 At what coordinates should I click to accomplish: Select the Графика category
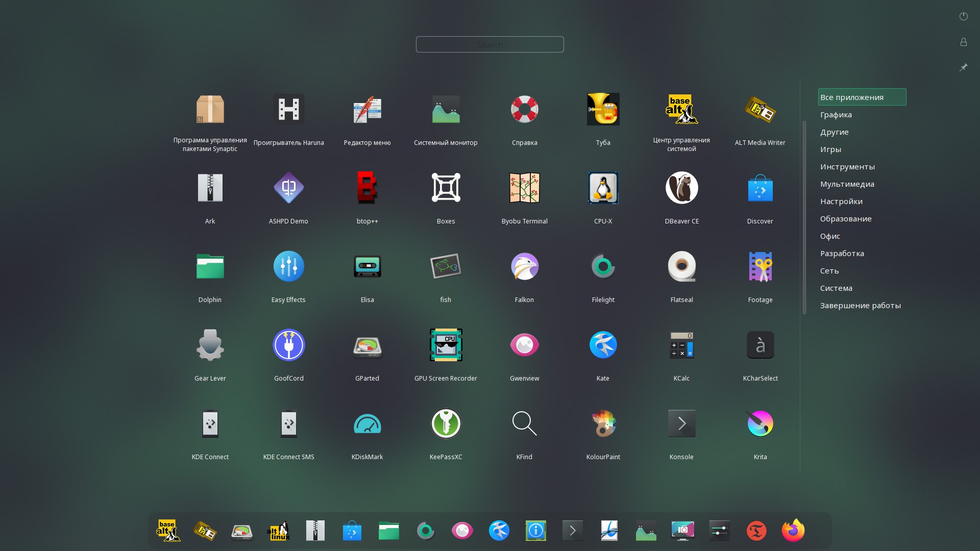pos(836,115)
